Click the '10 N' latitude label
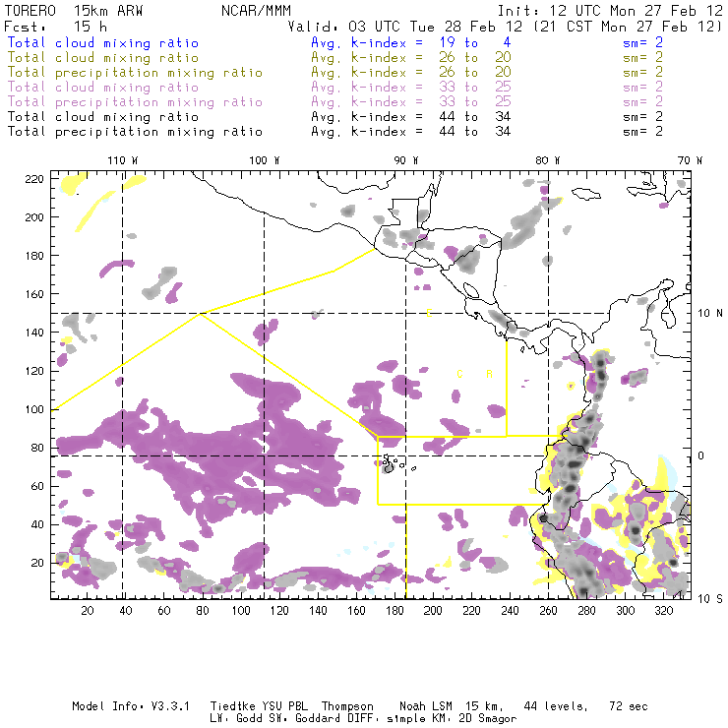728x728 pixels. [x=710, y=314]
